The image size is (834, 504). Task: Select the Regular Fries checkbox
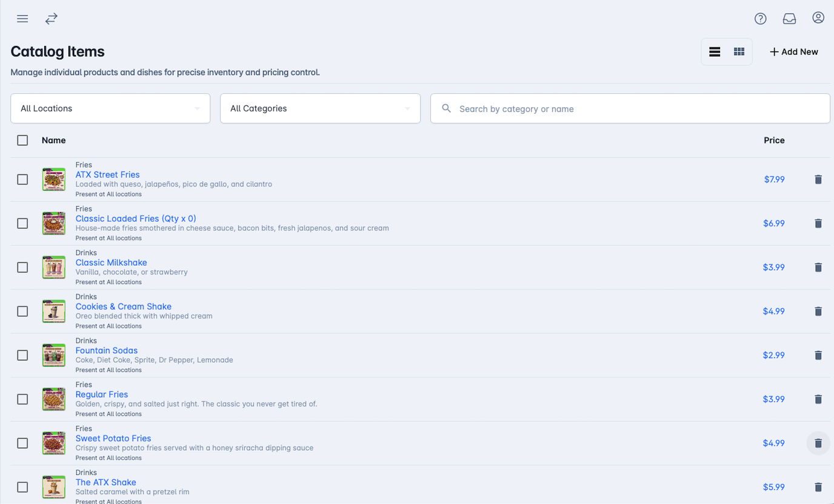pyautogui.click(x=22, y=399)
